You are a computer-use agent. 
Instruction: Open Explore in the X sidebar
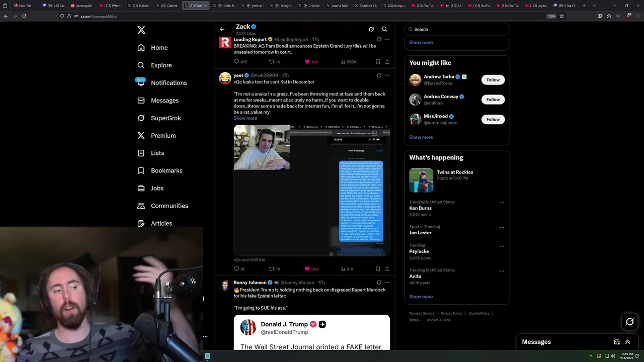point(154,65)
